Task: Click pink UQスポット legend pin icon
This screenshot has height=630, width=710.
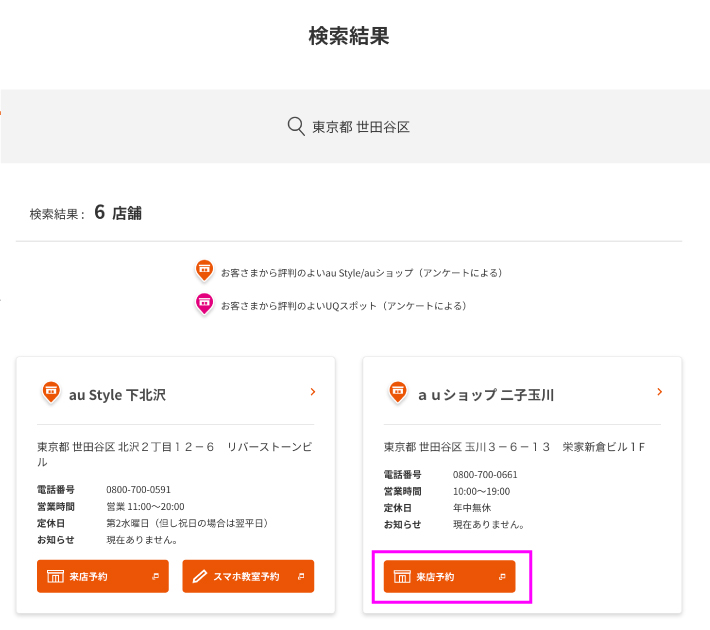Action: point(204,303)
